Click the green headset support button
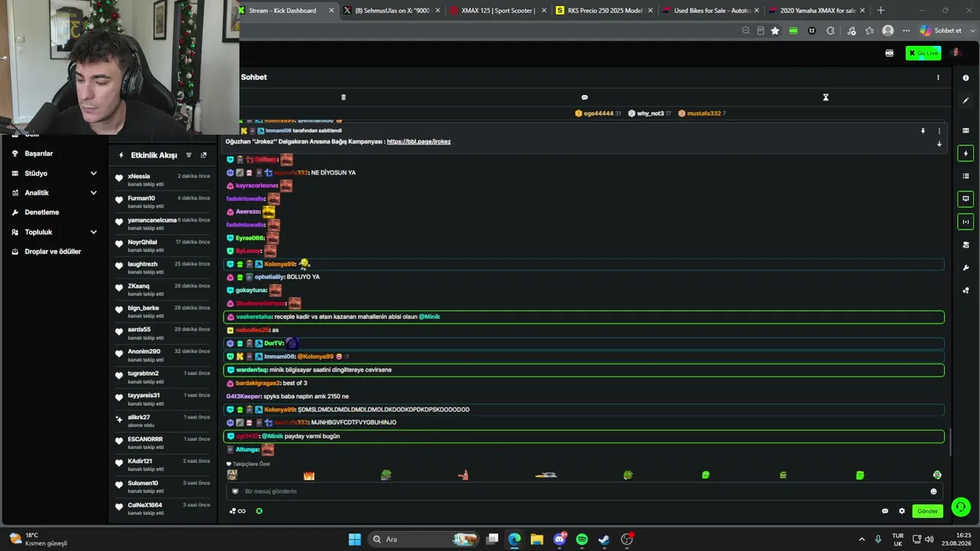This screenshot has height=551, width=980. pos(961,507)
